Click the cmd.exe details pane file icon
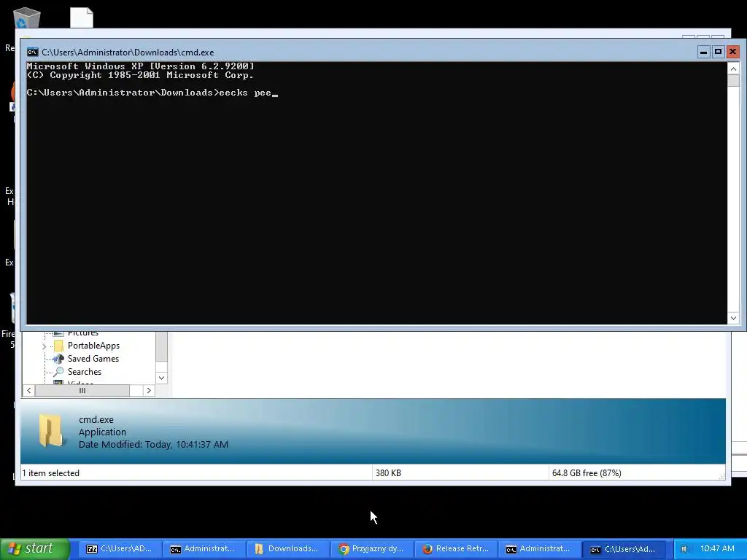The height and width of the screenshot is (560, 747). coord(50,430)
